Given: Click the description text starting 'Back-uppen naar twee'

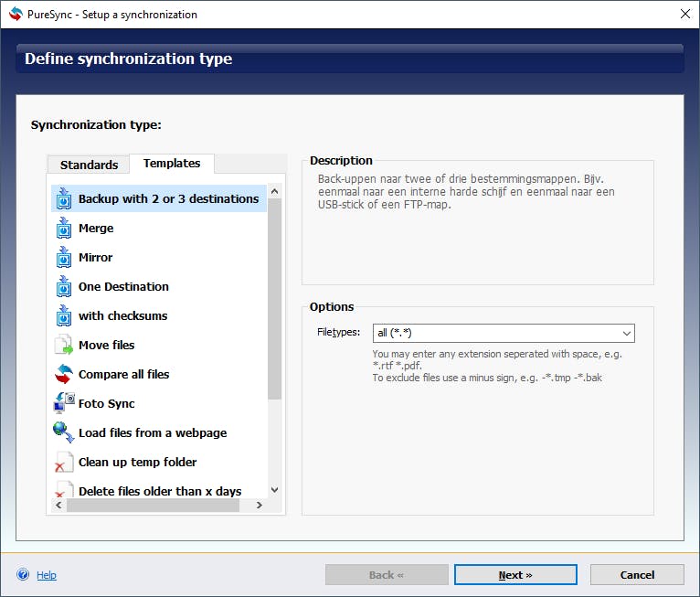Looking at the screenshot, I should (x=466, y=192).
